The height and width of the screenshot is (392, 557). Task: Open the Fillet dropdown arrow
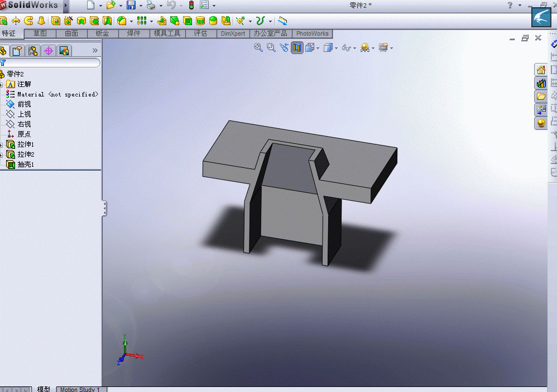coord(131,21)
